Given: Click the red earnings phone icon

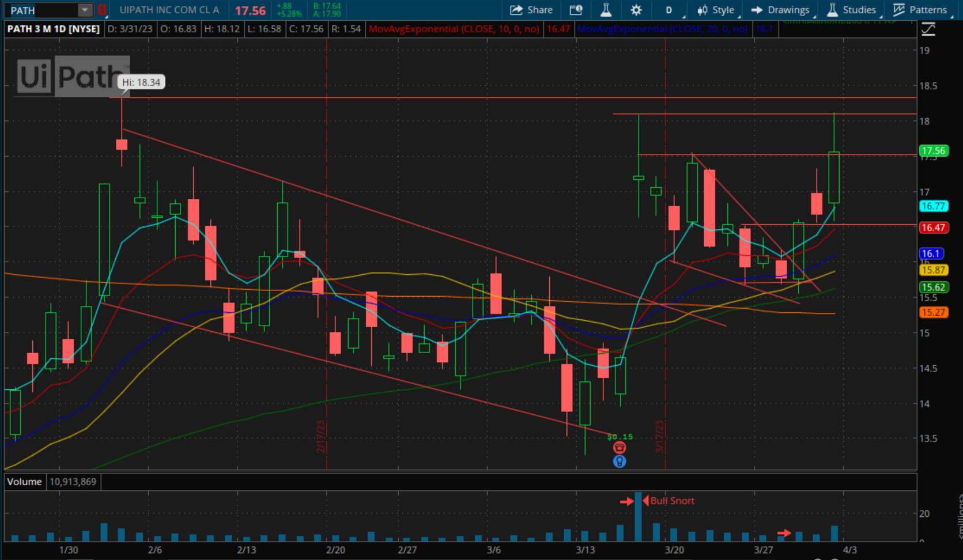Looking at the screenshot, I should pos(620,448).
